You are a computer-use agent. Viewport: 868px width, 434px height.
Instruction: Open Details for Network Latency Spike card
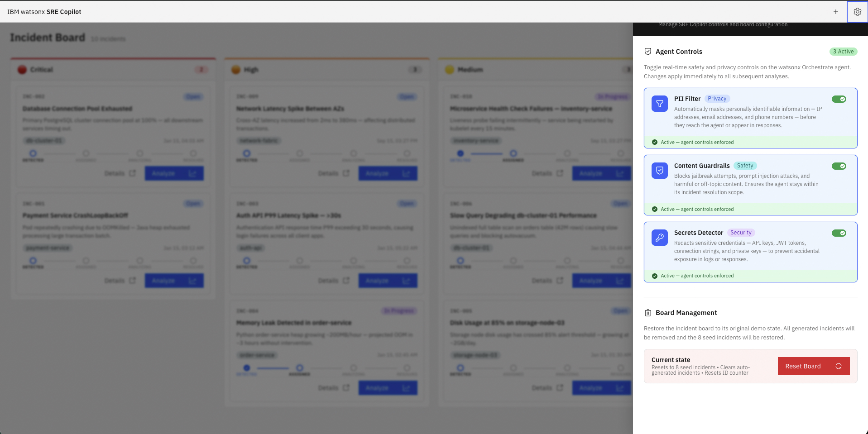click(x=334, y=173)
